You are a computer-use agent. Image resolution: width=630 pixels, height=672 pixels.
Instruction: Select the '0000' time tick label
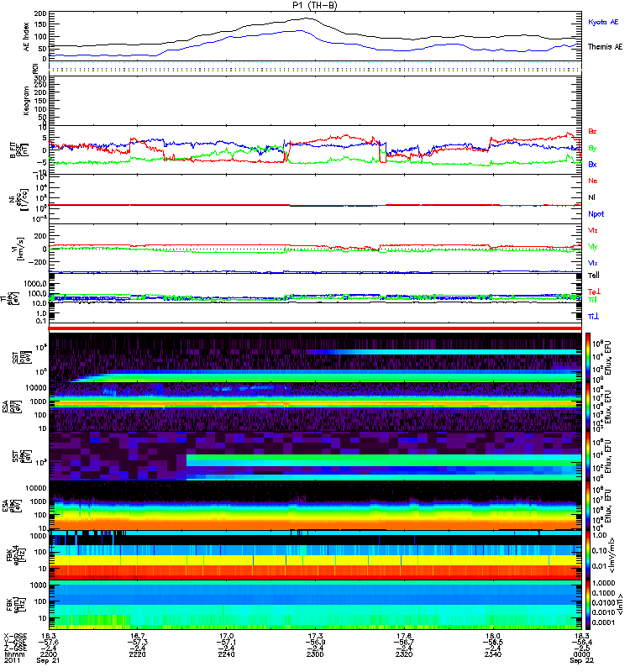(x=581, y=654)
